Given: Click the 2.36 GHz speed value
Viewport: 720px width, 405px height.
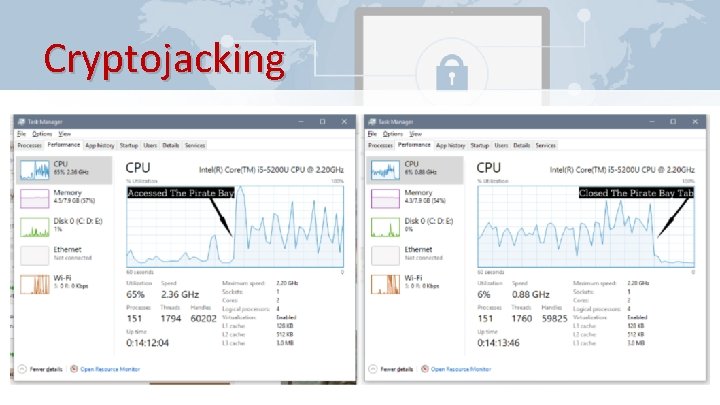Looking at the screenshot, I should point(180,294).
